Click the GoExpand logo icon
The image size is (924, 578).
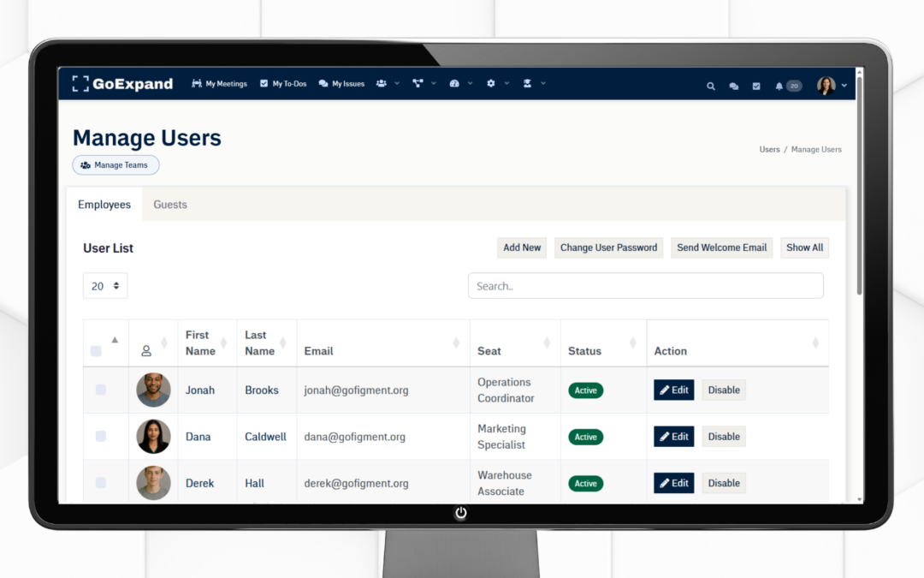[x=81, y=82]
